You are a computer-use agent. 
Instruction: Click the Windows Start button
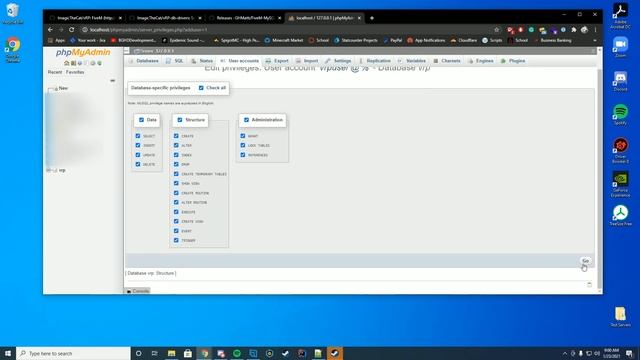point(8,353)
